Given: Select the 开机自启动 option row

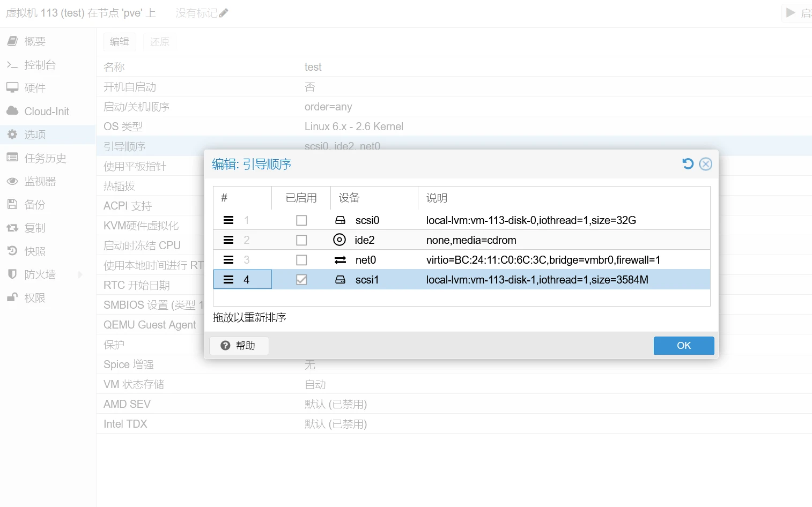Looking at the screenshot, I should coord(454,87).
